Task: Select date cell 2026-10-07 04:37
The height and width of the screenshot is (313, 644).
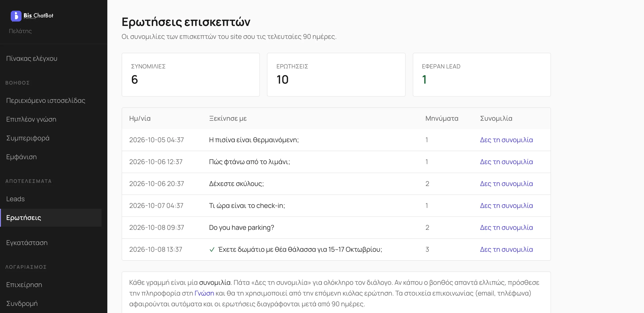Action: pos(156,205)
